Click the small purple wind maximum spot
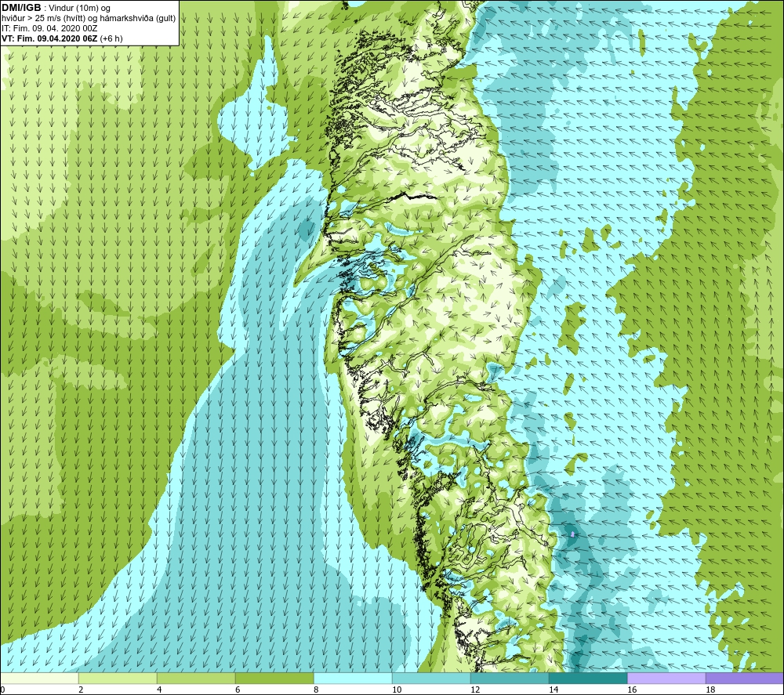Screen dimensions: 784x695 coord(572,534)
